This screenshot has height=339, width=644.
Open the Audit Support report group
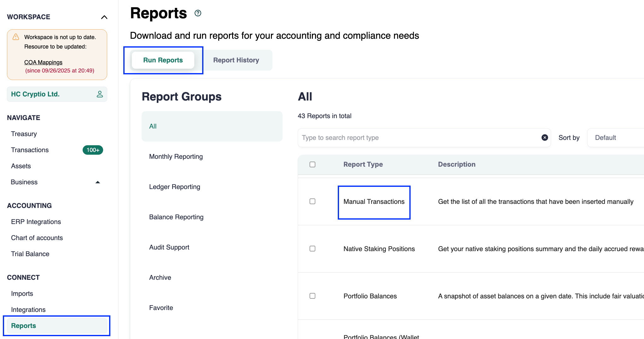coord(169,247)
